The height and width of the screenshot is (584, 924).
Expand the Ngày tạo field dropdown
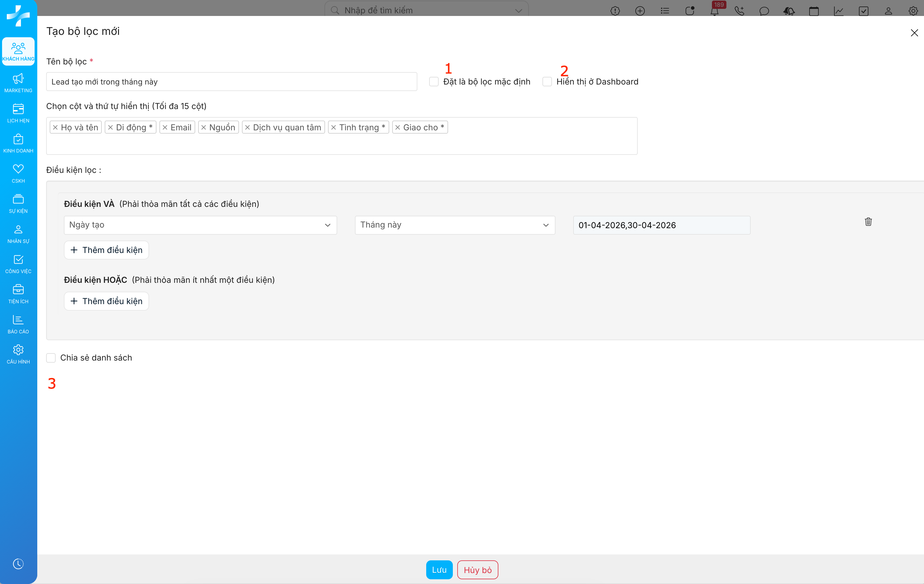[x=200, y=225]
